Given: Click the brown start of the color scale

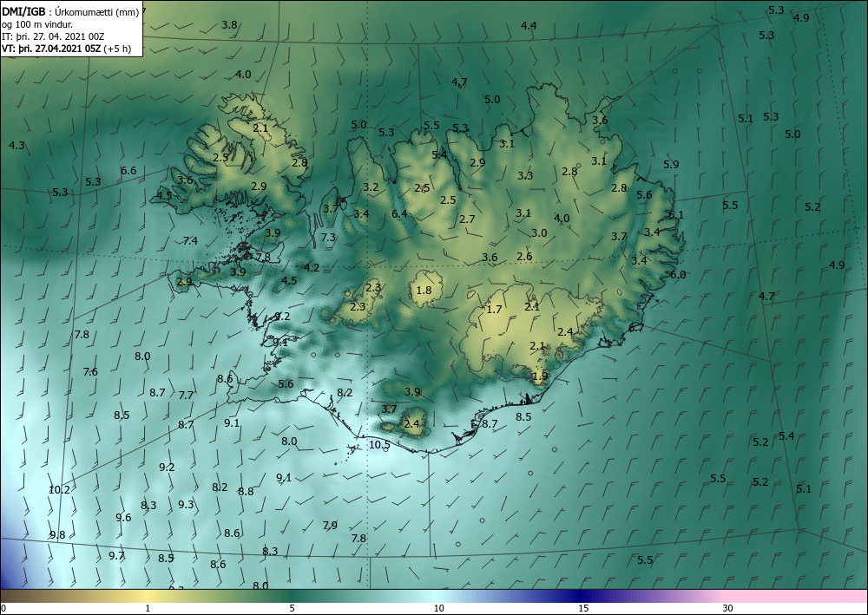Looking at the screenshot, I should click(x=16, y=596).
